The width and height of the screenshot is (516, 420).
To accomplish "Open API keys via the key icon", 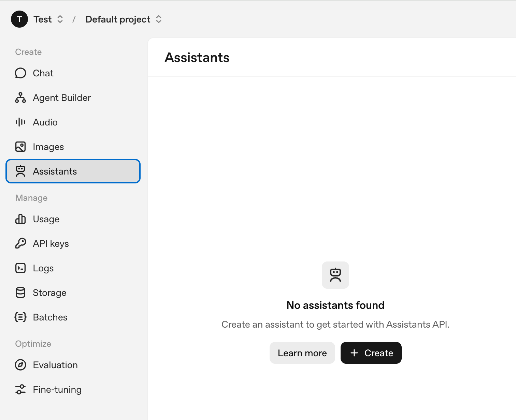I will (20, 244).
